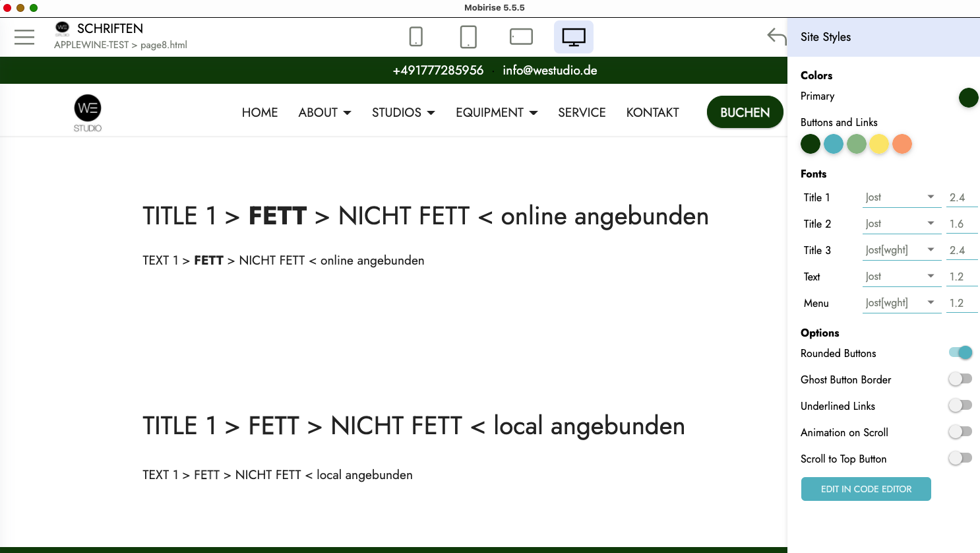
Task: Click the back arrow icon
Action: point(777,36)
